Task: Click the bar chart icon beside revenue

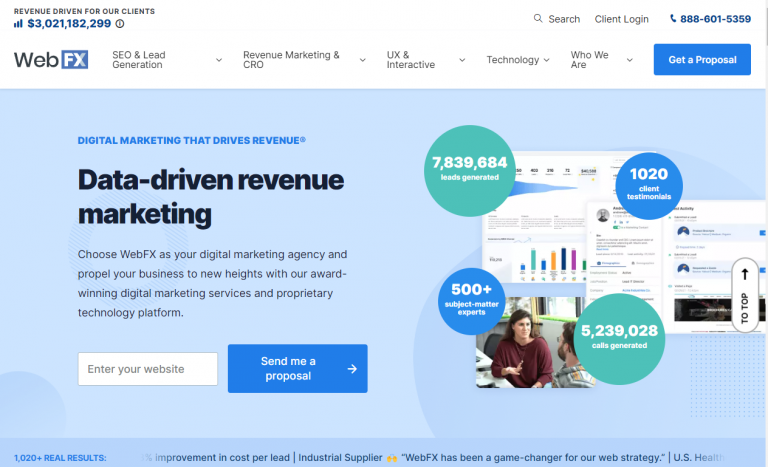Action: click(x=18, y=24)
